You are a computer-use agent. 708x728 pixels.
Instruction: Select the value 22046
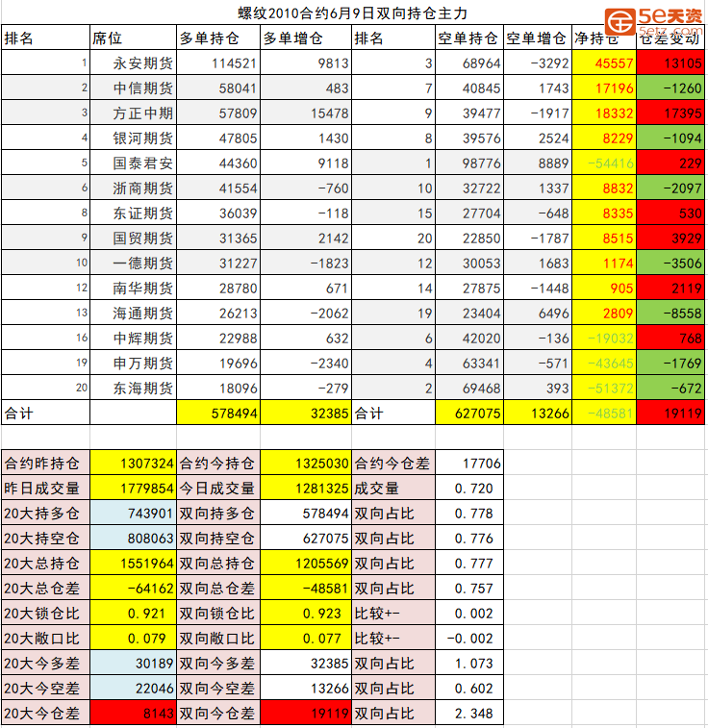134,689
